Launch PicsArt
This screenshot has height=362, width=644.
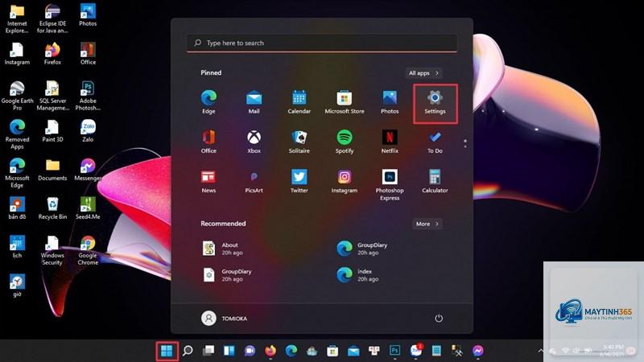click(254, 182)
